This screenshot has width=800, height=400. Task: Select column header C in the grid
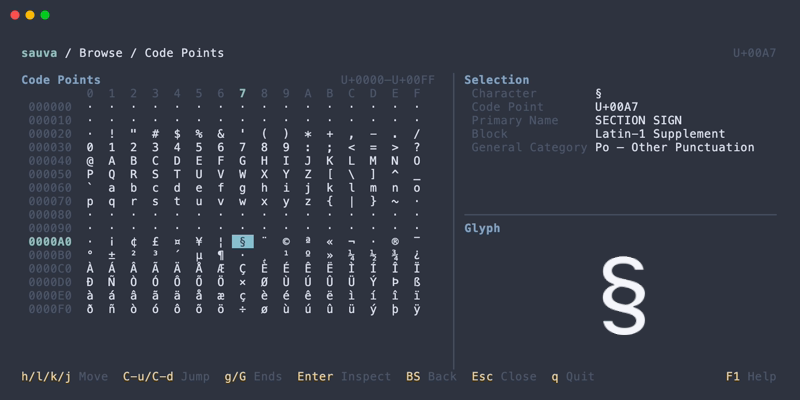coord(352,93)
